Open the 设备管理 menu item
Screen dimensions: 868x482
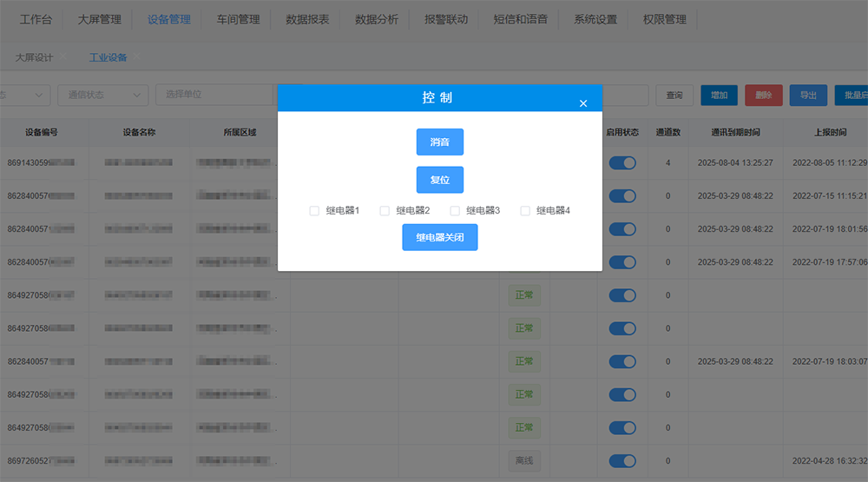pos(169,19)
